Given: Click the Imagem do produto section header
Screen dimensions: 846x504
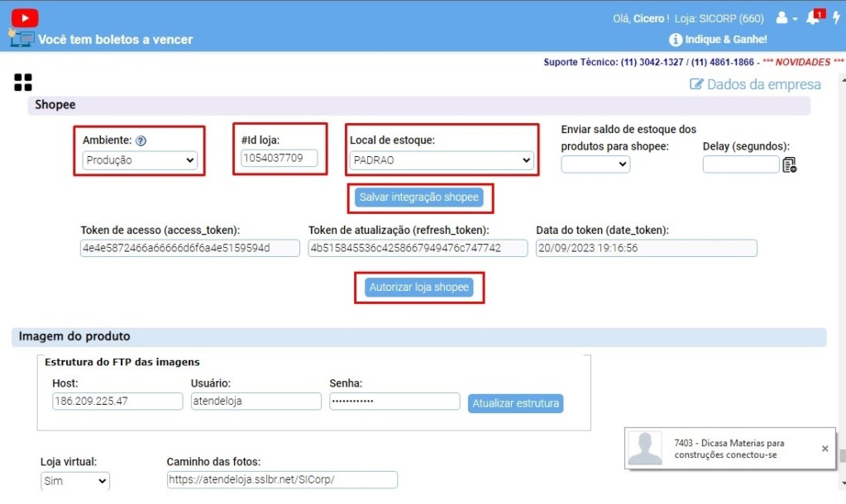Looking at the screenshot, I should 418,336.
